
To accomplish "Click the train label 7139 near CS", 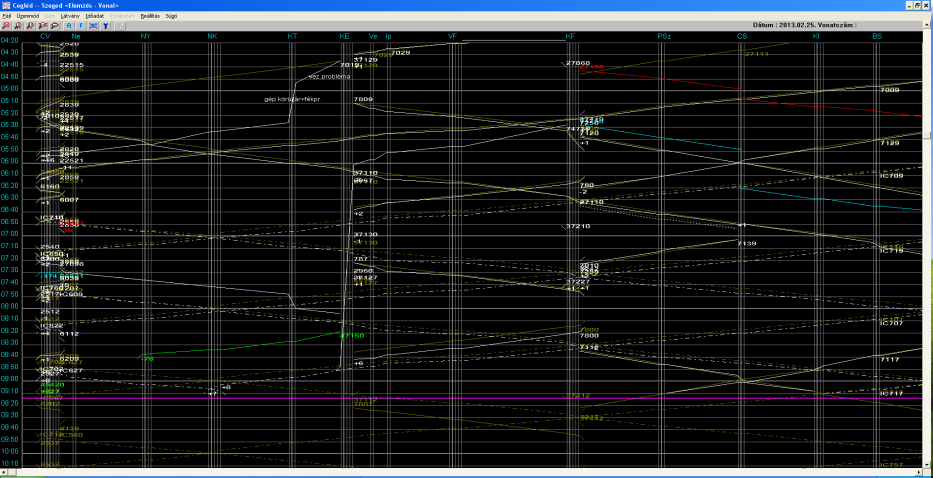I will point(747,243).
